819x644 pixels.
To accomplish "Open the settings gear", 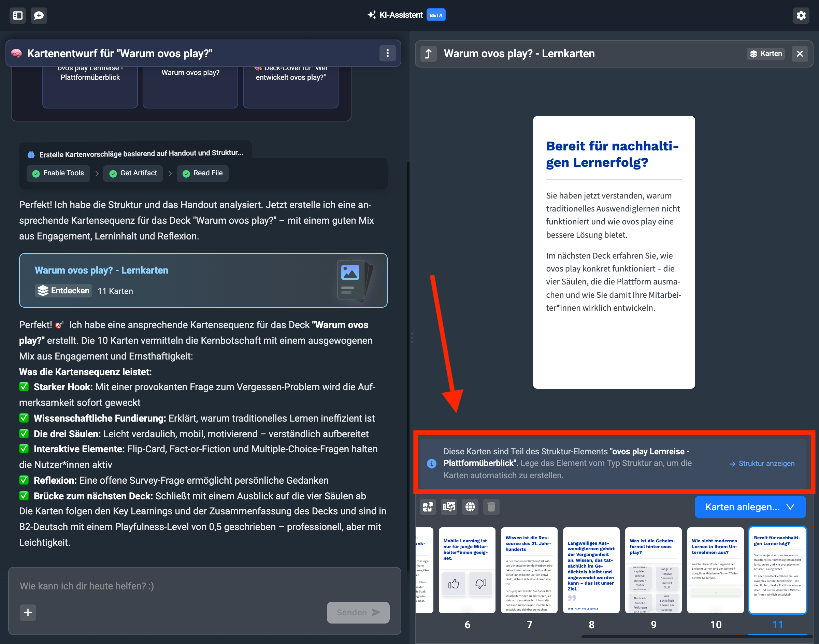I will pos(801,15).
